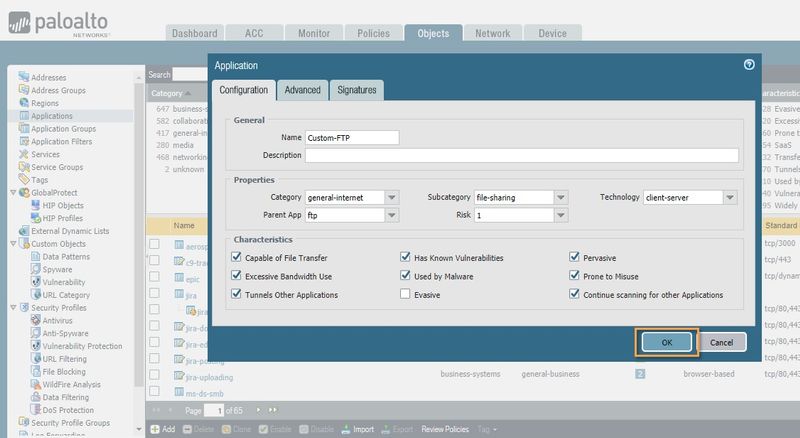Select the Regions sidebar icon

(23, 103)
